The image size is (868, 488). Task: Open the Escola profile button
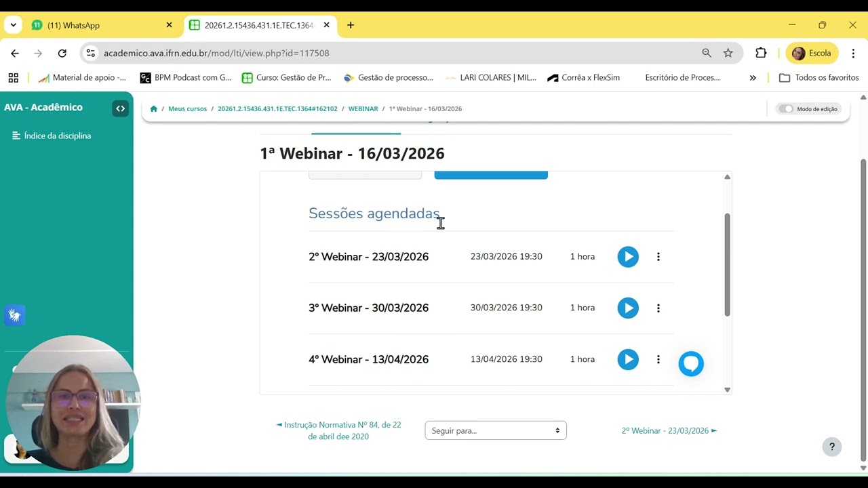(x=812, y=53)
